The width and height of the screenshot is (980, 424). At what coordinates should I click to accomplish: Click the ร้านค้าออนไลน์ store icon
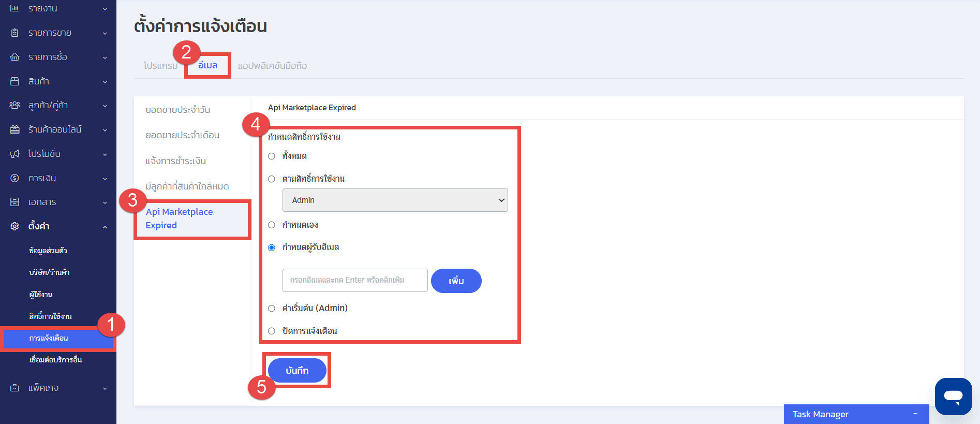(14, 129)
